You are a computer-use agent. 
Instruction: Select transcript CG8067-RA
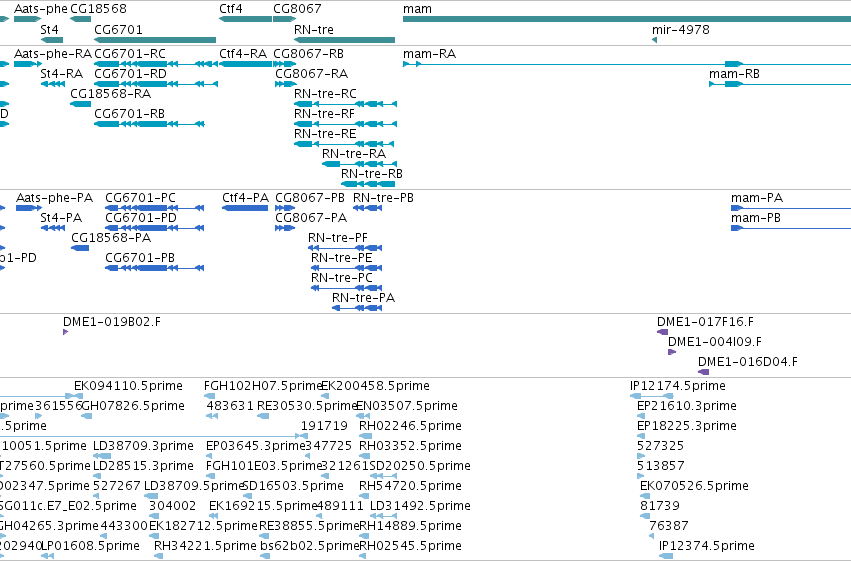coord(285,84)
